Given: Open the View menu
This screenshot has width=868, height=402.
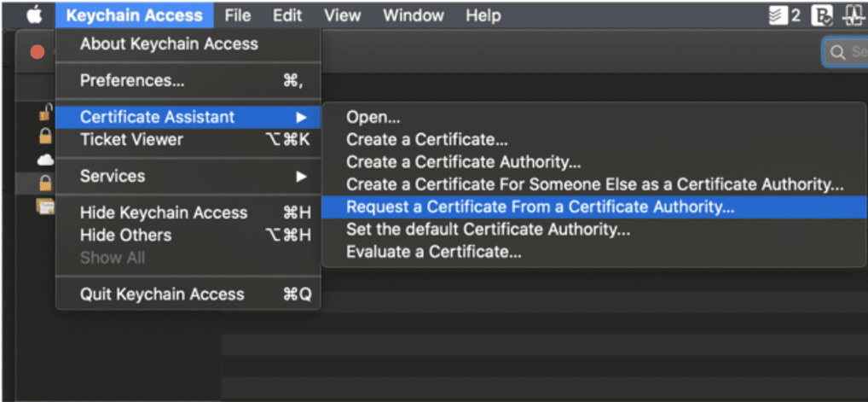Looking at the screenshot, I should pyautogui.click(x=342, y=15).
